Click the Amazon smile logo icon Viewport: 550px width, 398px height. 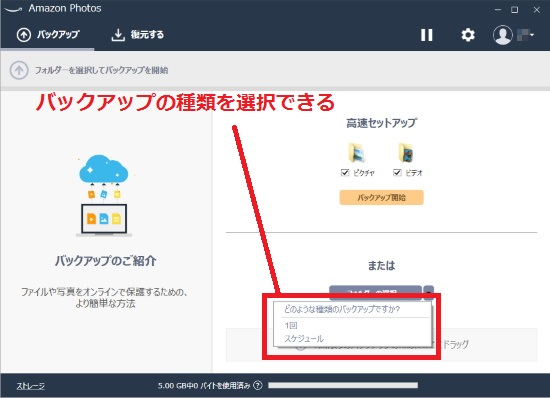click(13, 9)
